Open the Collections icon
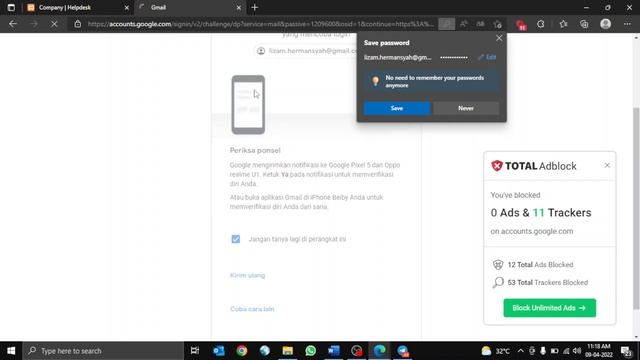 tap(584, 24)
